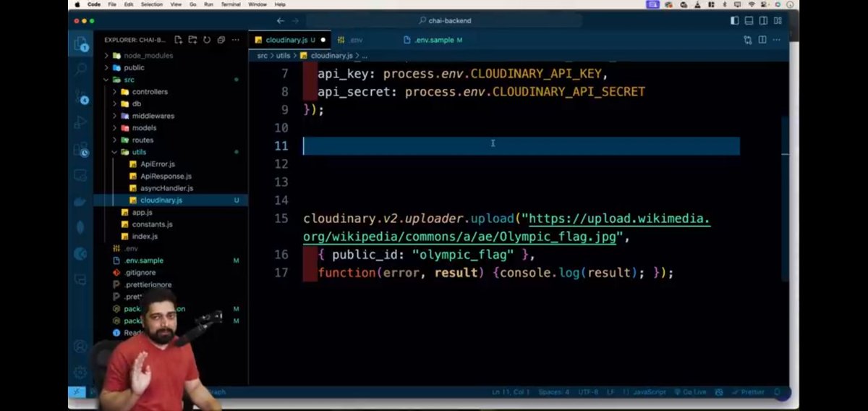Screen dimensions: 868x411
Task: Open the Manage gear in activity bar
Action: (x=80, y=373)
